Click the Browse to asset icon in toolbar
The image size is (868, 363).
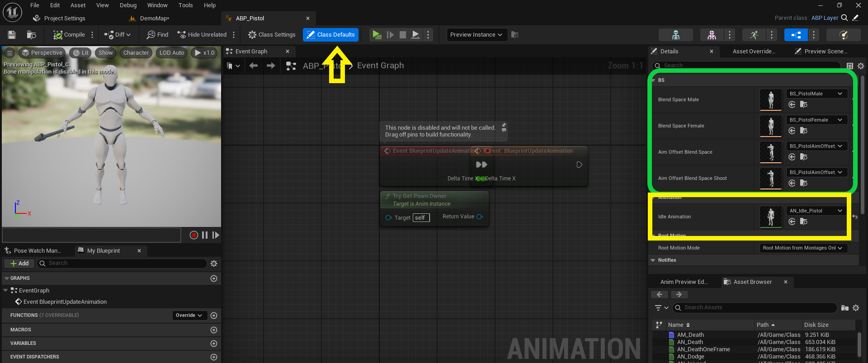click(31, 35)
